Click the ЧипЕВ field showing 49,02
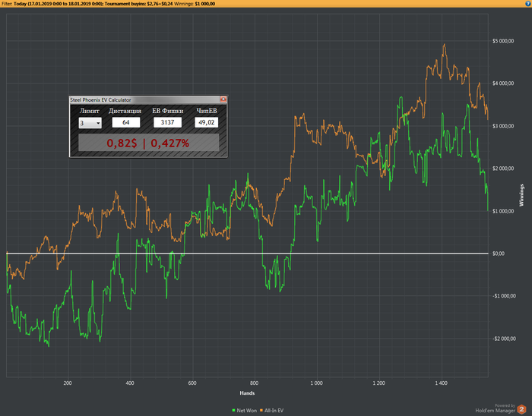 click(x=206, y=122)
